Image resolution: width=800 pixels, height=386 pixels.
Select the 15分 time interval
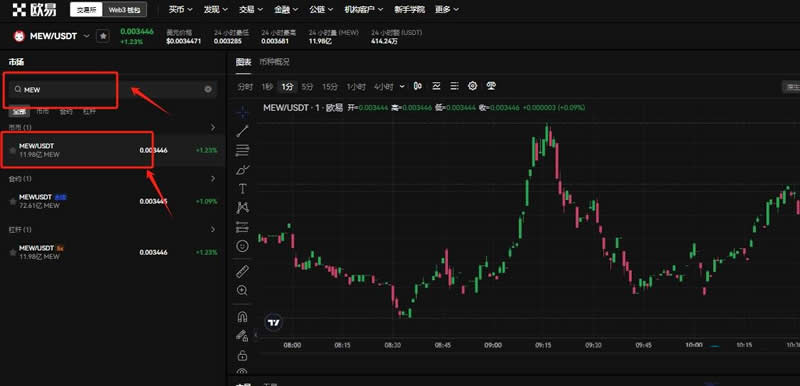click(330, 87)
